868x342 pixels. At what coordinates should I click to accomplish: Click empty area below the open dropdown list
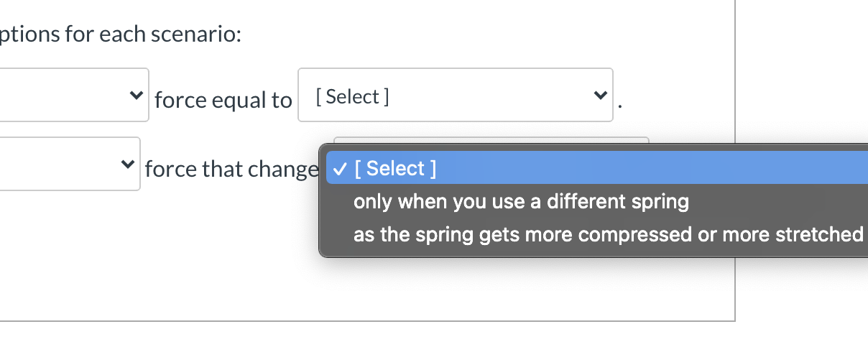(x=503, y=287)
